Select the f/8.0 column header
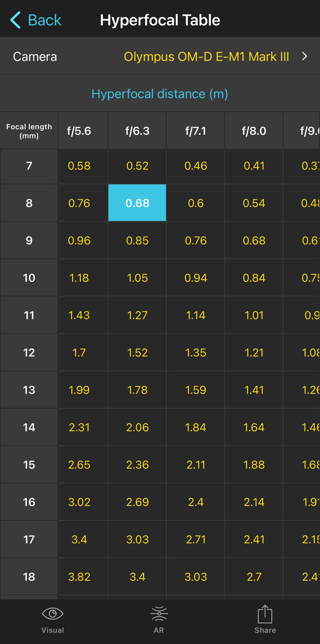Viewport: 320px width, 644px height. tap(254, 131)
